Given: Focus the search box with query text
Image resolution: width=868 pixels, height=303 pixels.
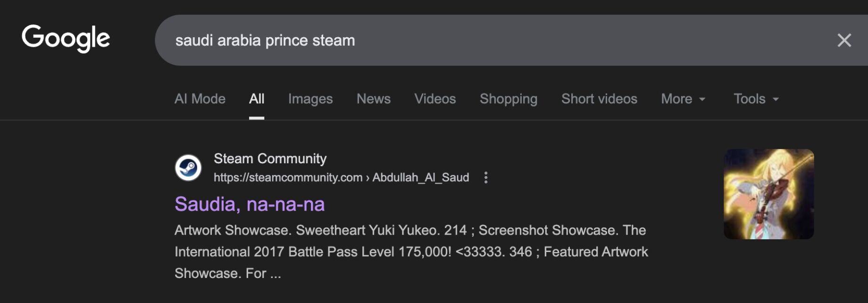Looking at the screenshot, I should [472, 40].
